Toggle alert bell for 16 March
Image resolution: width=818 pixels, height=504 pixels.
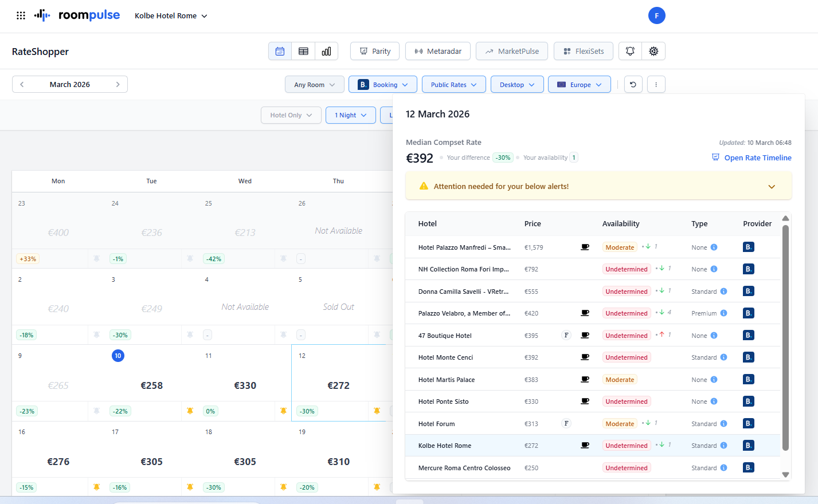(x=96, y=487)
